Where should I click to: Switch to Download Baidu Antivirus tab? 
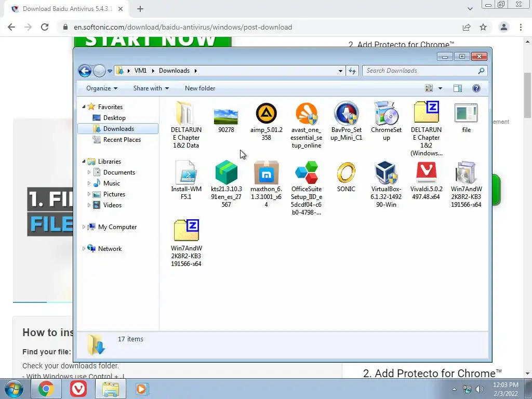click(x=67, y=9)
